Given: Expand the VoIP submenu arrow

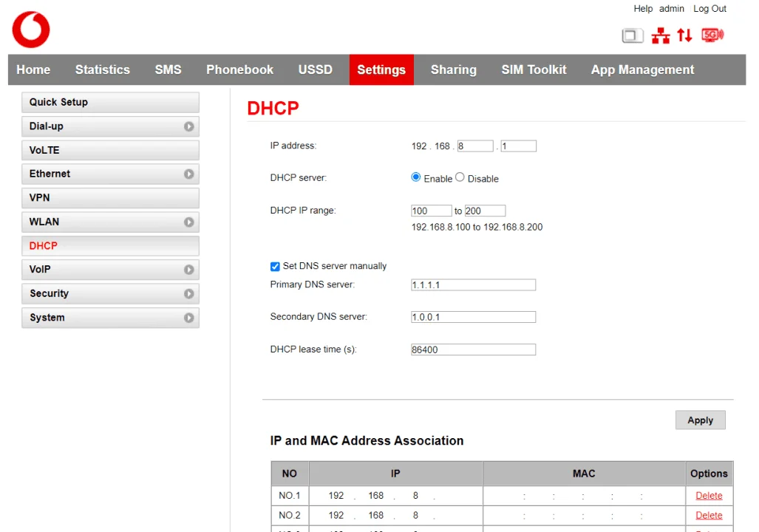Looking at the screenshot, I should pos(188,270).
